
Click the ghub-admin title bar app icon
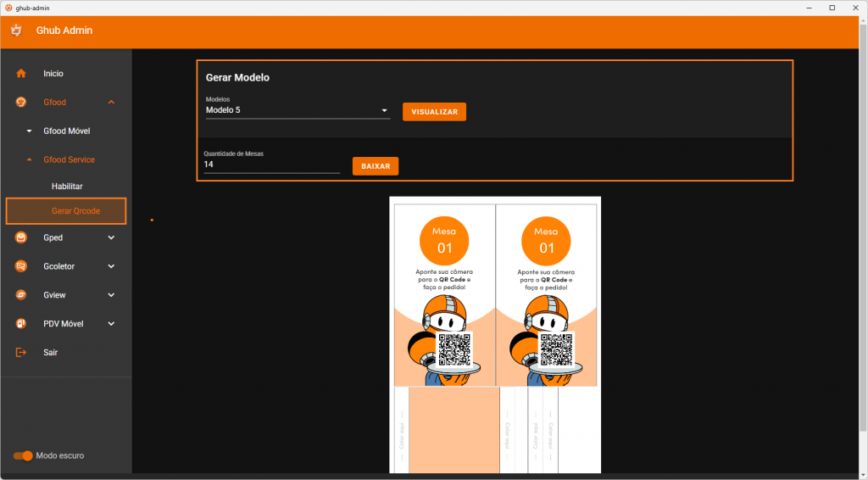pos(8,8)
